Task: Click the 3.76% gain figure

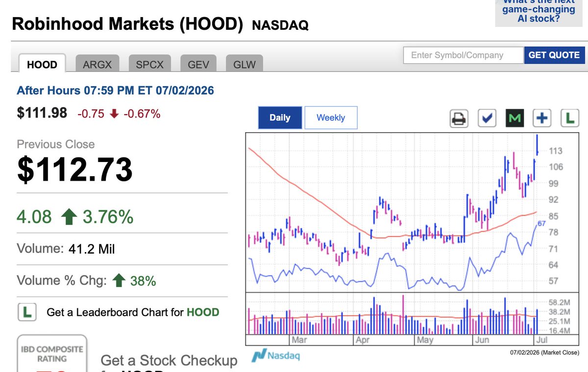Action: tap(108, 216)
